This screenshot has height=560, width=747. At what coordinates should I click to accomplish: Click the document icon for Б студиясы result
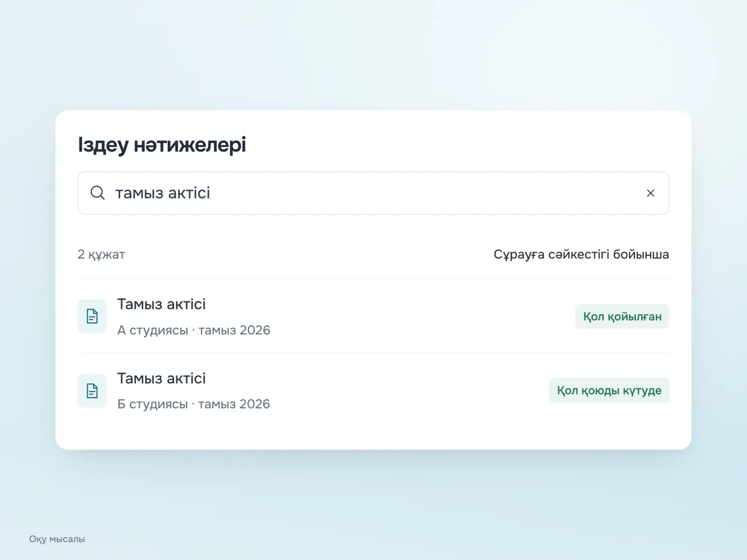[92, 390]
